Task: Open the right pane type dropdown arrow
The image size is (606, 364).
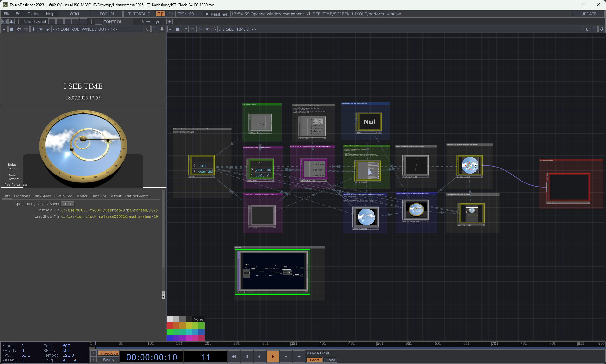Action: point(170,29)
